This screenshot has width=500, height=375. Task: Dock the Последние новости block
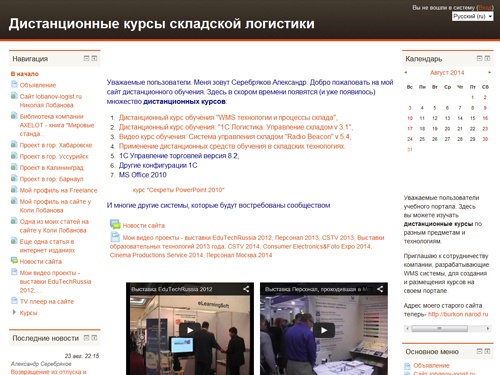pyautogui.click(x=94, y=338)
